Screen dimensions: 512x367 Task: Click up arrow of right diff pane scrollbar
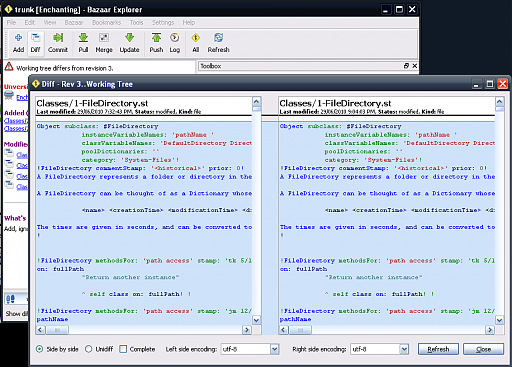[x=499, y=101]
